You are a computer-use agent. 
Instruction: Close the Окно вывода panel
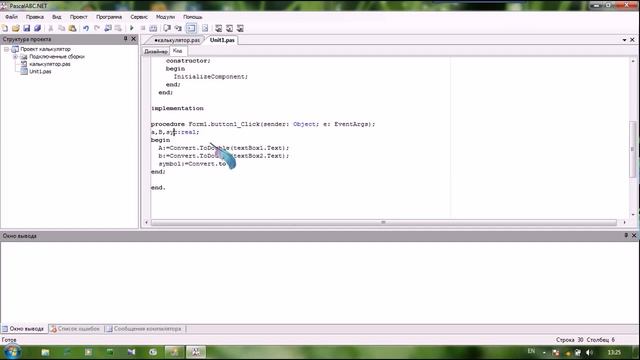click(634, 236)
